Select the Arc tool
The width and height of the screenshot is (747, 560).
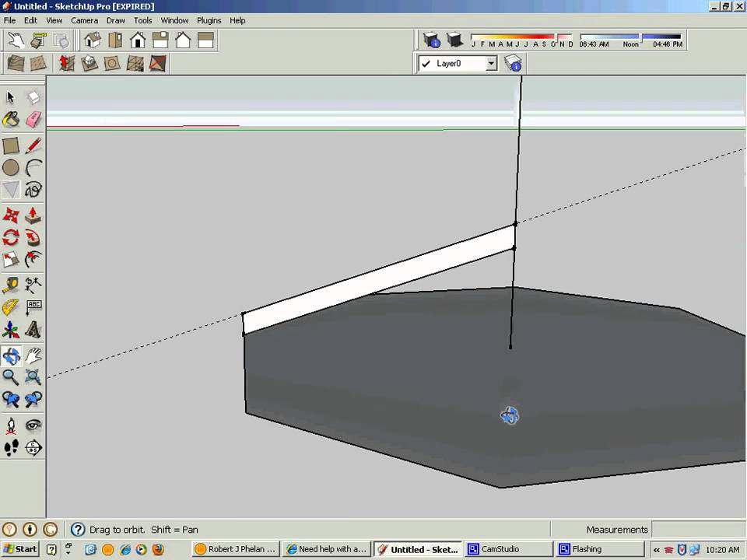[33, 168]
